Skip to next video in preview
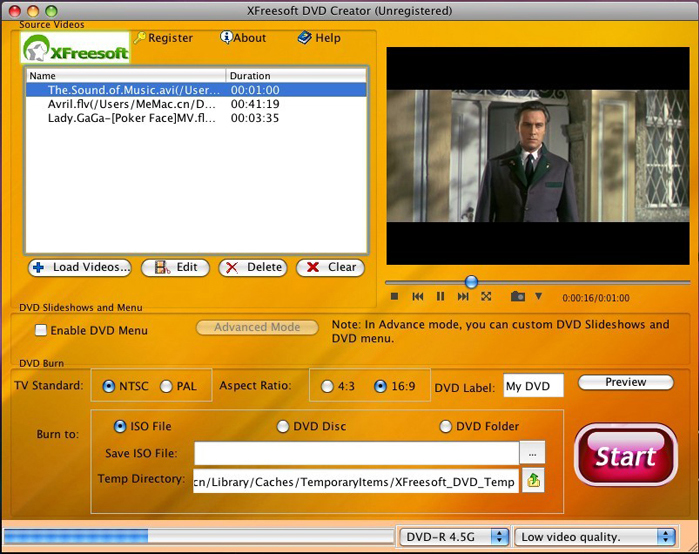Image resolution: width=699 pixels, height=554 pixels. 463,297
